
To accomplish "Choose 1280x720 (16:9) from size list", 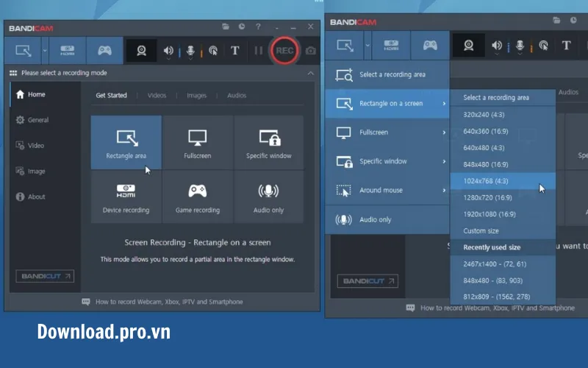I will click(x=490, y=197).
